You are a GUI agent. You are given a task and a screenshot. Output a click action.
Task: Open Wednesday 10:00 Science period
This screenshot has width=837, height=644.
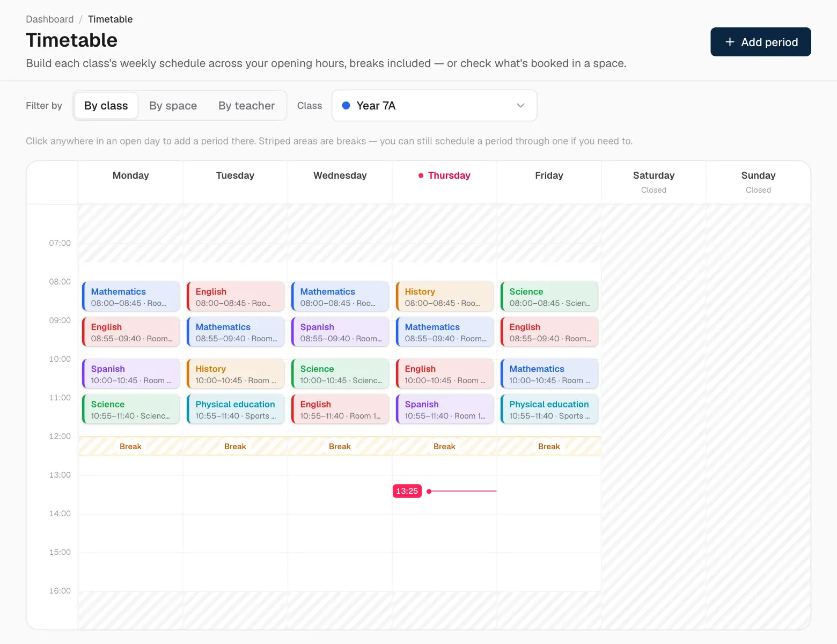coord(340,374)
